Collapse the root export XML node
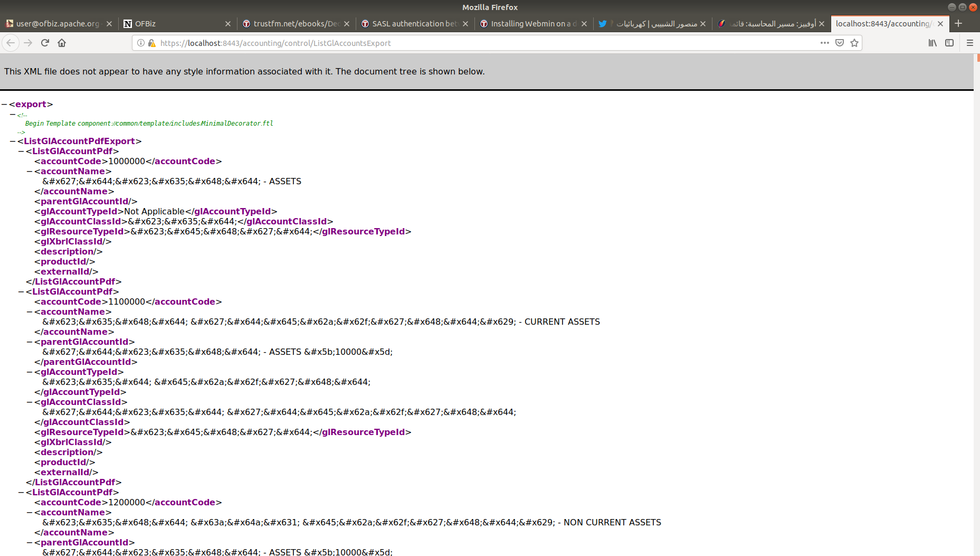 pyautogui.click(x=4, y=105)
